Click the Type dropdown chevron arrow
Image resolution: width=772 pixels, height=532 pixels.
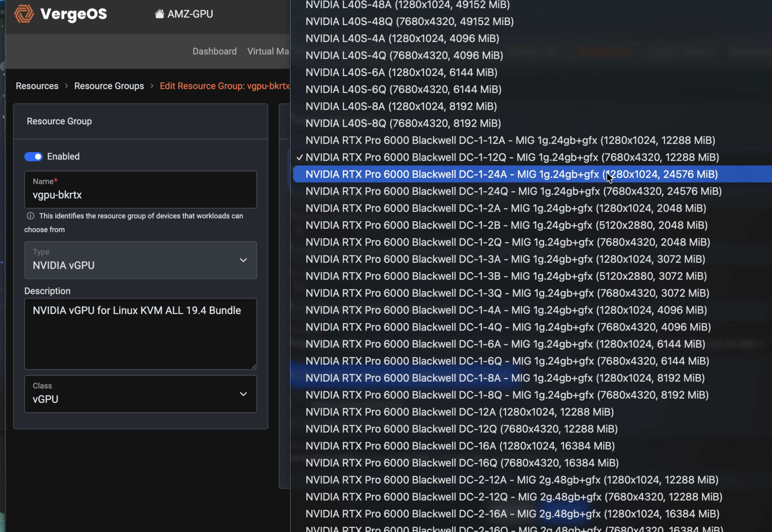click(x=243, y=260)
